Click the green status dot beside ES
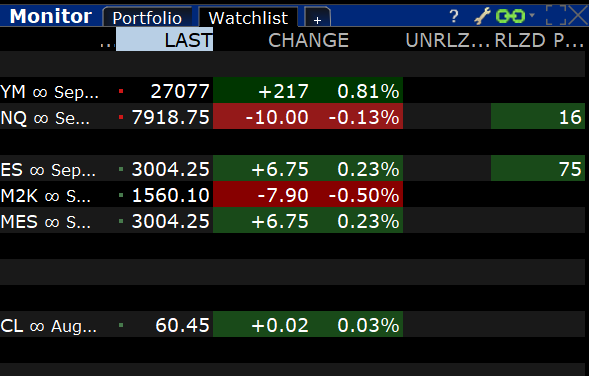Screen dimensions: 589x376 pyautogui.click(x=121, y=169)
